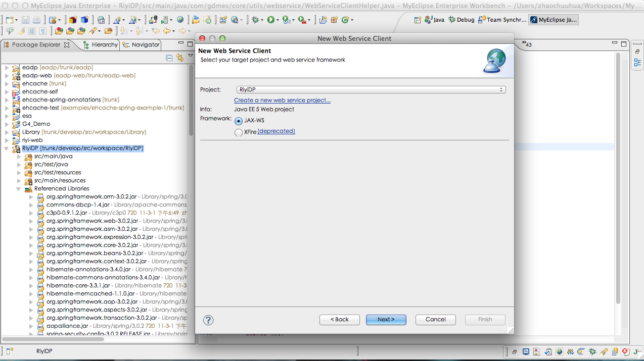
Task: Click the Open Perspective icon
Action: pos(418,20)
